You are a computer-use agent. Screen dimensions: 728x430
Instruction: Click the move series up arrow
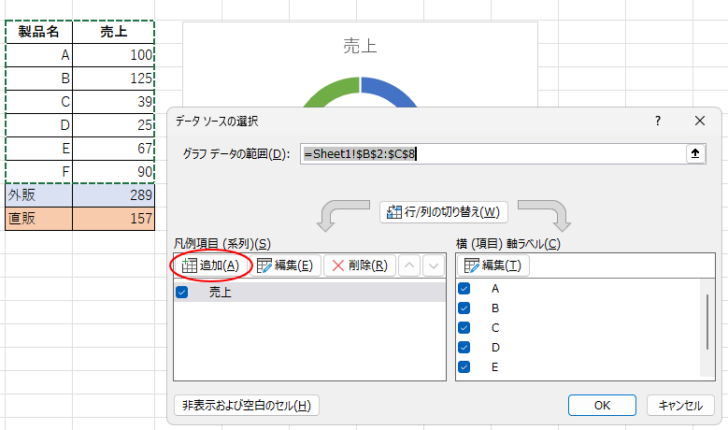tap(409, 265)
